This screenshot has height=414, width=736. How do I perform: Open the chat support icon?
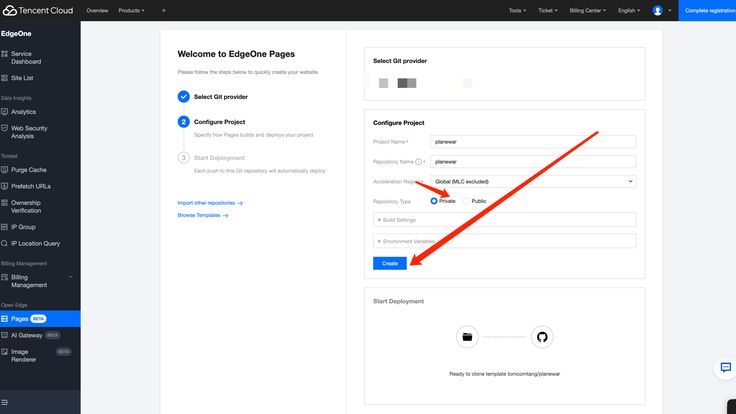point(726,367)
